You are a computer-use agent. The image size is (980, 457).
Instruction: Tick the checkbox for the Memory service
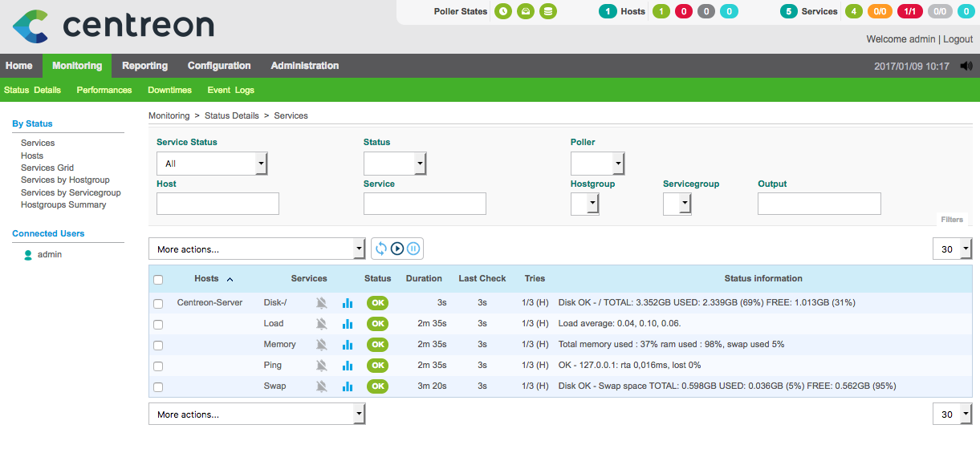tap(158, 346)
